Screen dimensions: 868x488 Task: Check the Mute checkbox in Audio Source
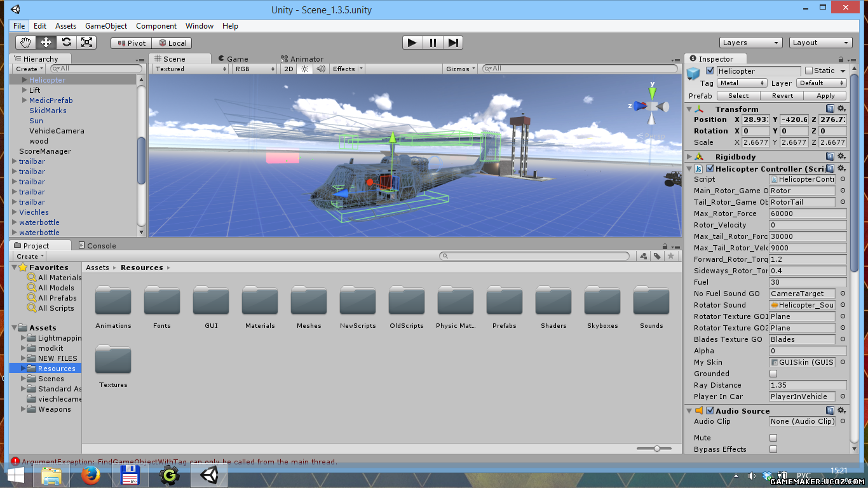pos(773,438)
